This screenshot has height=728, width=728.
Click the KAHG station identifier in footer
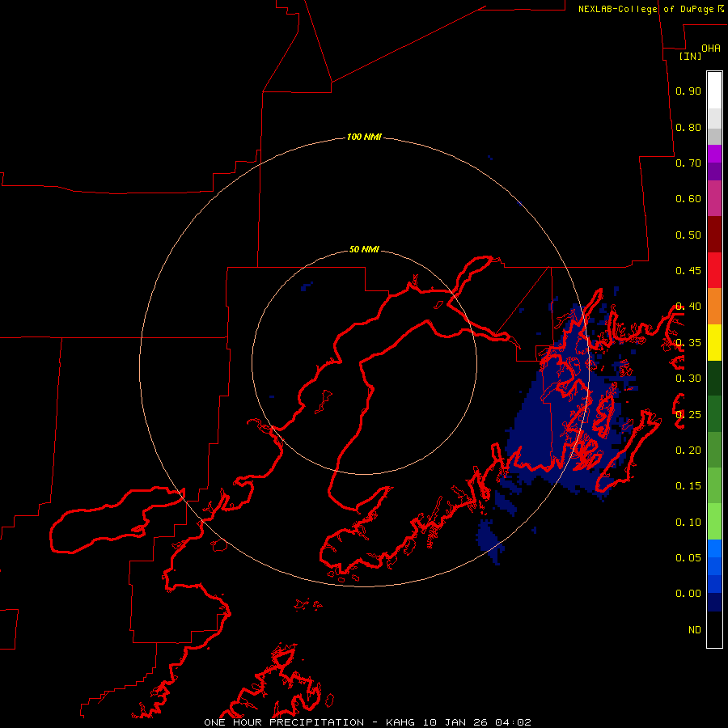tap(400, 722)
